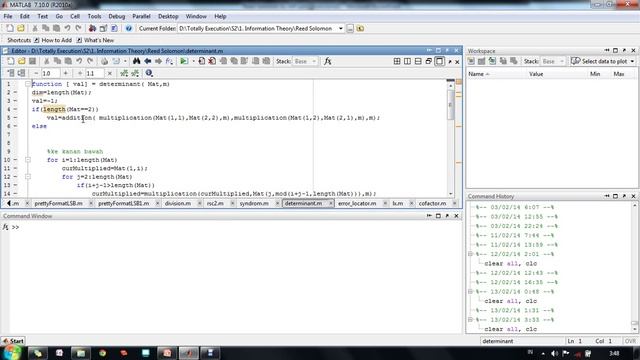Browse for folder with the ellipsis button
The height and width of the screenshot is (360, 640).
pyautogui.click(x=350, y=28)
